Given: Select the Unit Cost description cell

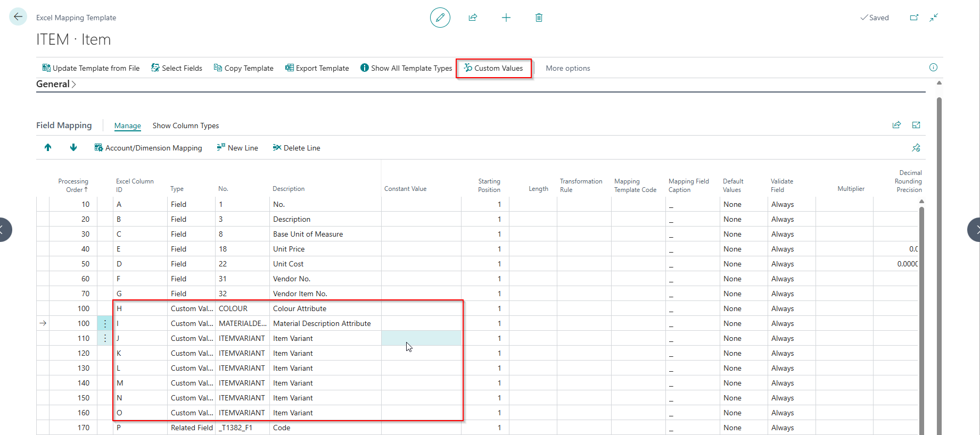Looking at the screenshot, I should (325, 264).
